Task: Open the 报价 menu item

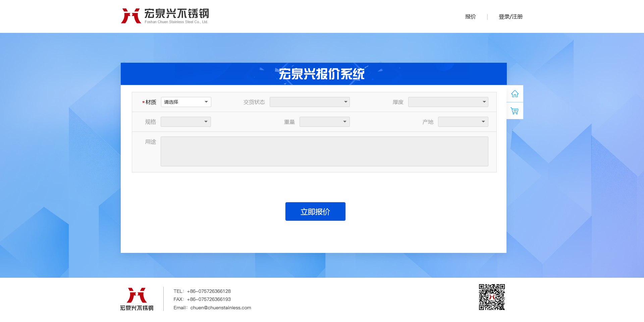Action: (470, 17)
